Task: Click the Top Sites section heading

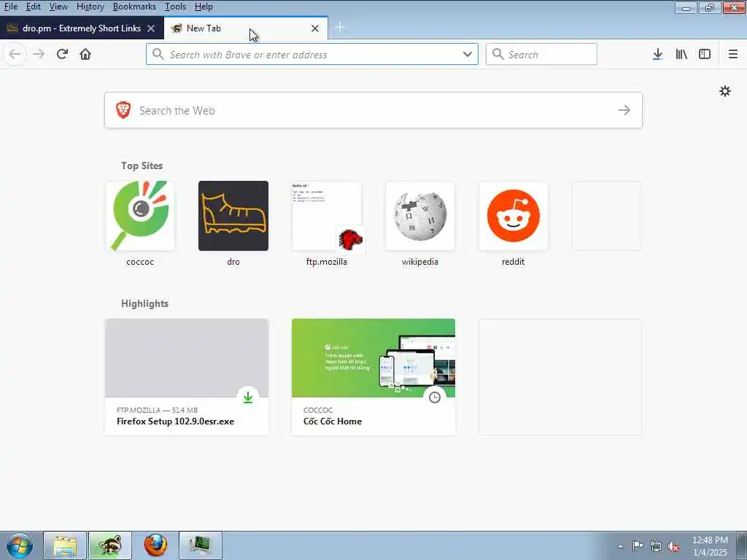Action: coord(142,166)
